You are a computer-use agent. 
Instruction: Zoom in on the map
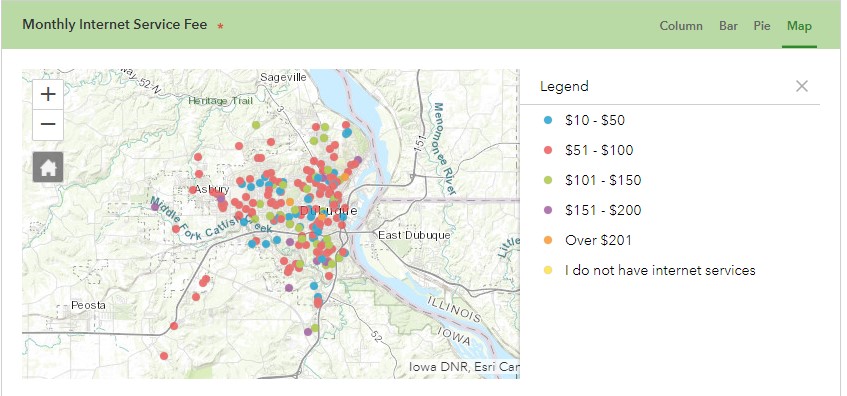tap(48, 94)
